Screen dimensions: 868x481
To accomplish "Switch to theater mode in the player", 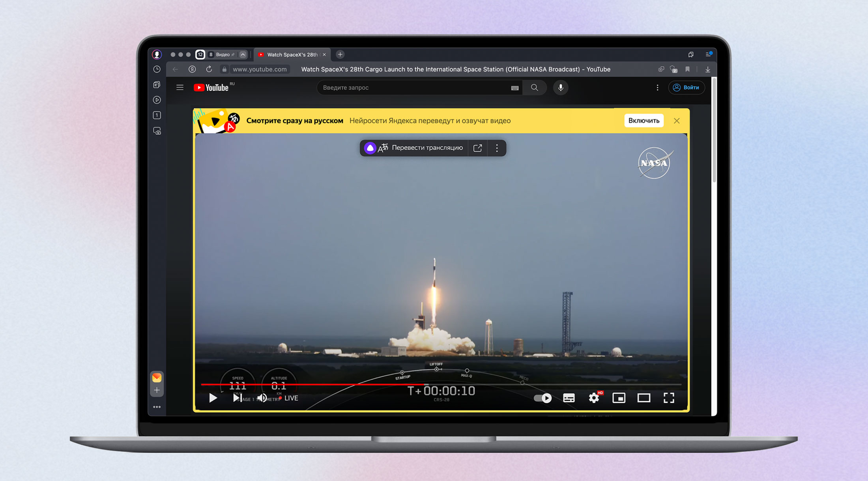I will point(644,398).
